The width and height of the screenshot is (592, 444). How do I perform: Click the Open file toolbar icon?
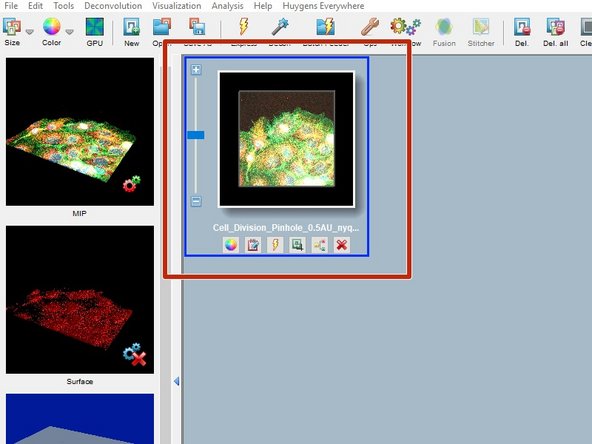click(x=162, y=27)
